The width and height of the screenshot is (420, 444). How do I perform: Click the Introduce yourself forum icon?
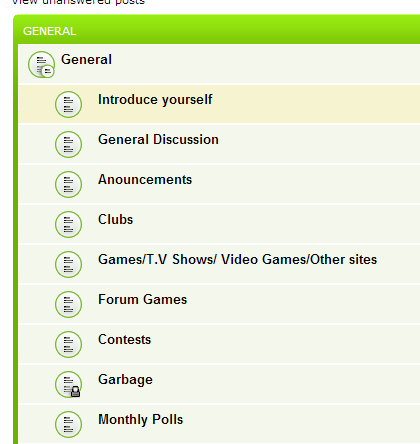pyautogui.click(x=68, y=104)
